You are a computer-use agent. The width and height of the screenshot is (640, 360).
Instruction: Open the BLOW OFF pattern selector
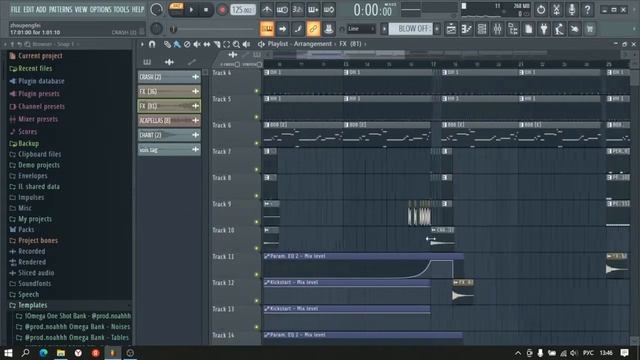pos(410,29)
